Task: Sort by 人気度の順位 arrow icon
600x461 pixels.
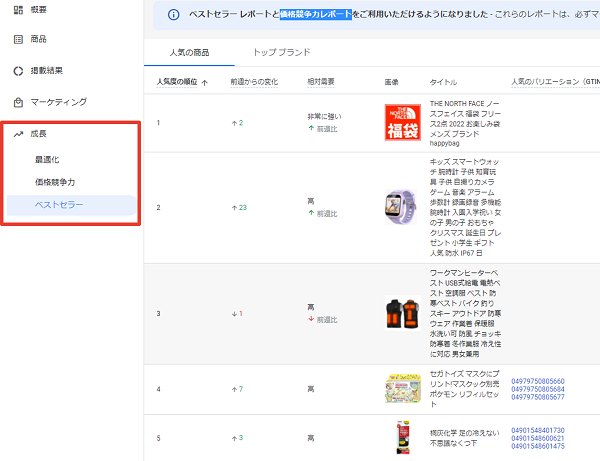Action: click(x=205, y=82)
